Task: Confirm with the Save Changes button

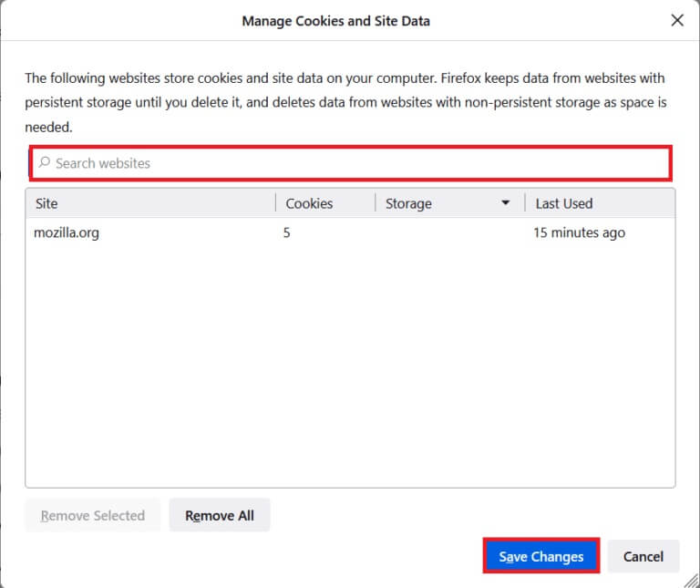Action: pyautogui.click(x=540, y=556)
